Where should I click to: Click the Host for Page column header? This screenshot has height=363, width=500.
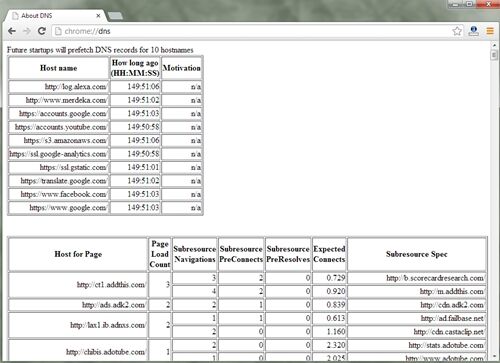tap(78, 254)
